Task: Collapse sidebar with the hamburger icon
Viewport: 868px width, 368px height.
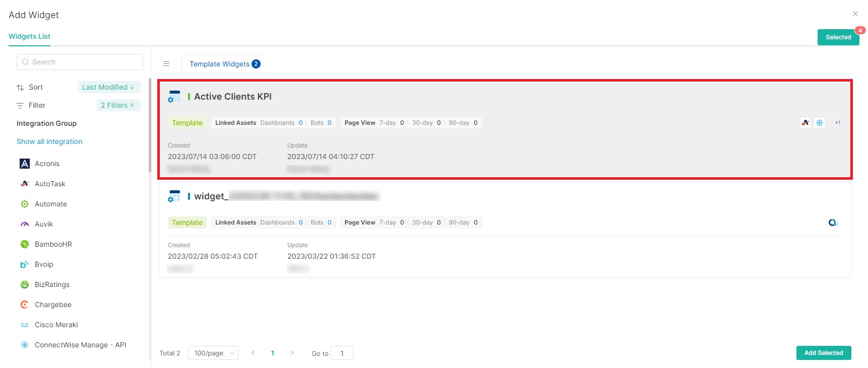Action: coord(166,64)
